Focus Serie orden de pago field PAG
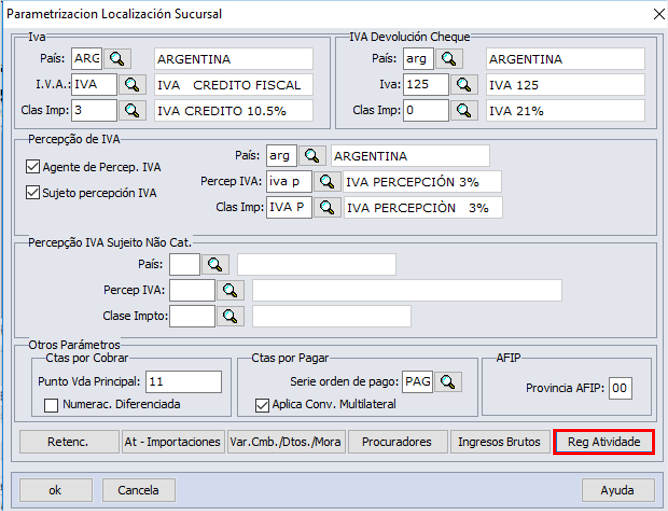The height and width of the screenshot is (511, 668). coord(418,381)
